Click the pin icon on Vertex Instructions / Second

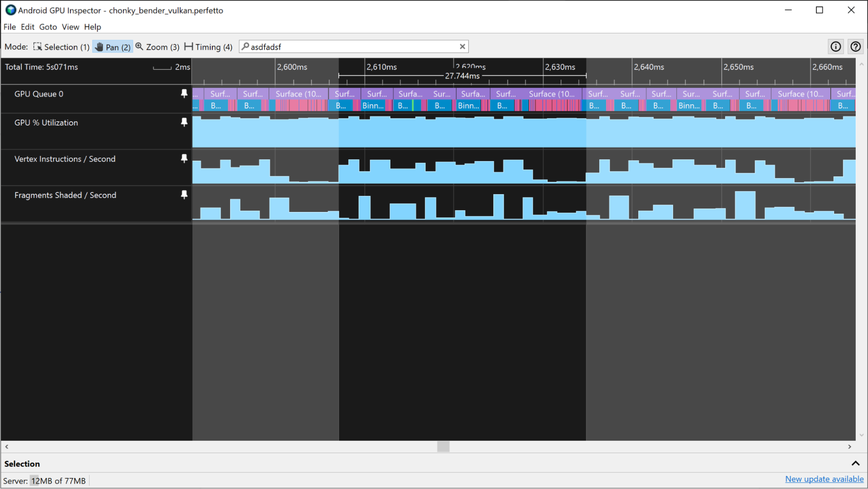click(184, 158)
